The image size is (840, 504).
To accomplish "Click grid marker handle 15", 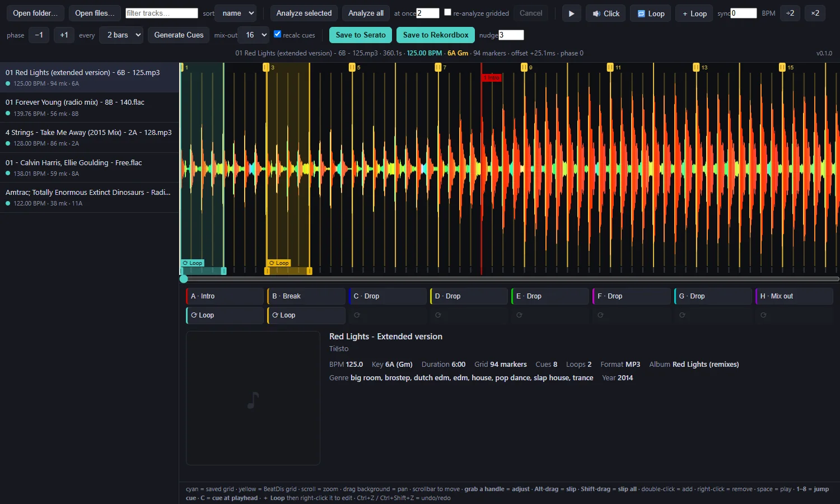I will (x=782, y=67).
